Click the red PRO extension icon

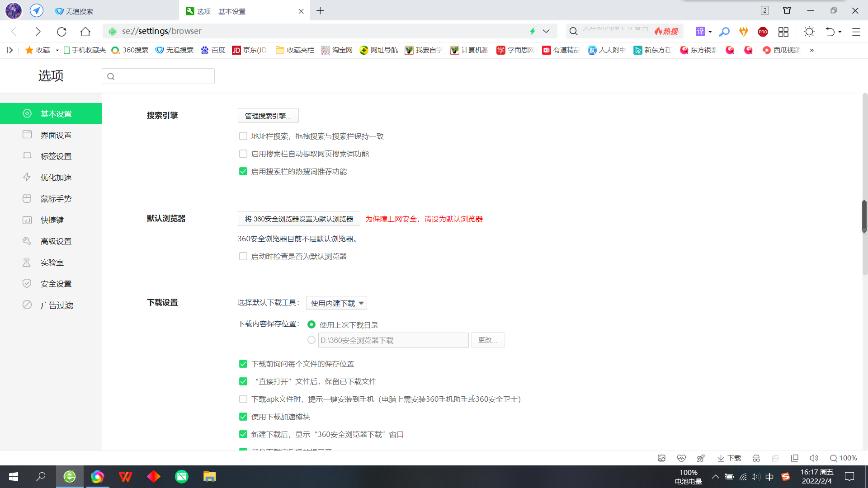point(763,32)
